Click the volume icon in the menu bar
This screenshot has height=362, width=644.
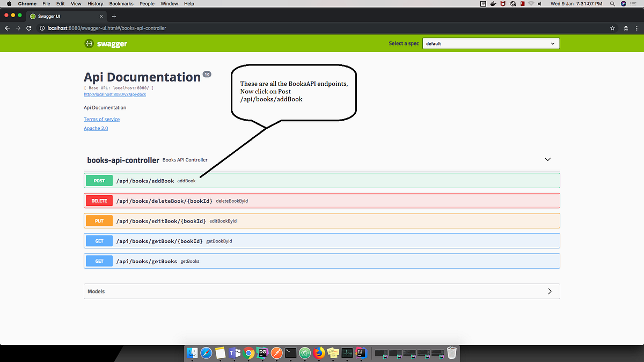click(539, 4)
